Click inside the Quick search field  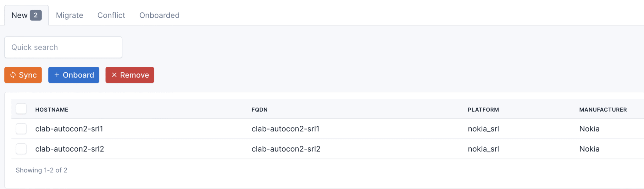[x=63, y=47]
